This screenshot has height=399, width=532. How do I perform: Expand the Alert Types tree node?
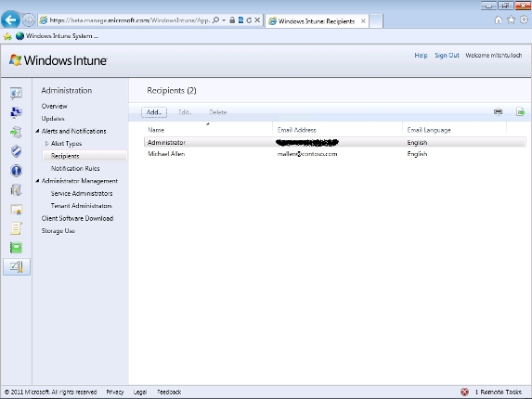point(46,144)
